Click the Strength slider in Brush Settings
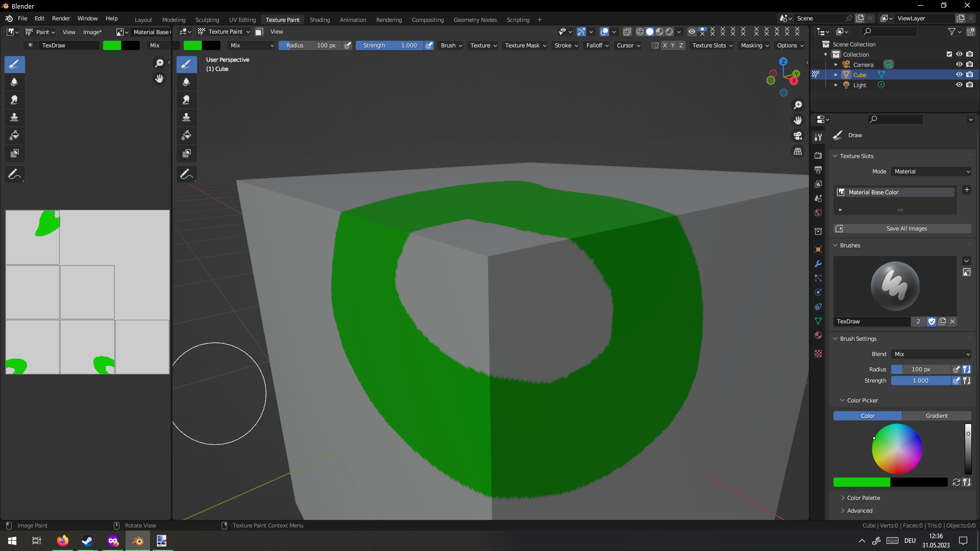Viewport: 980px width, 551px height. pyautogui.click(x=921, y=381)
